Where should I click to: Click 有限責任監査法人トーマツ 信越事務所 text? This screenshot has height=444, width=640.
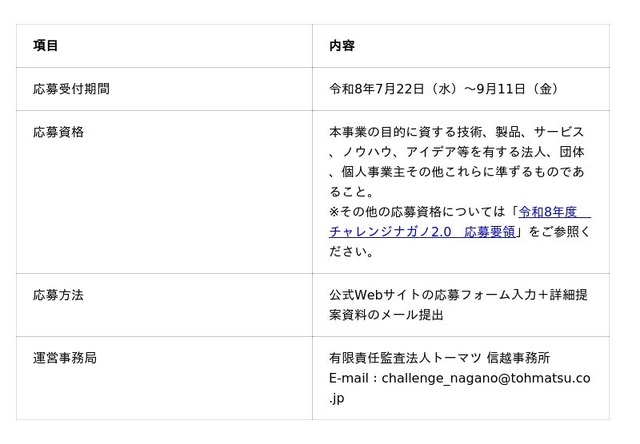(x=440, y=358)
